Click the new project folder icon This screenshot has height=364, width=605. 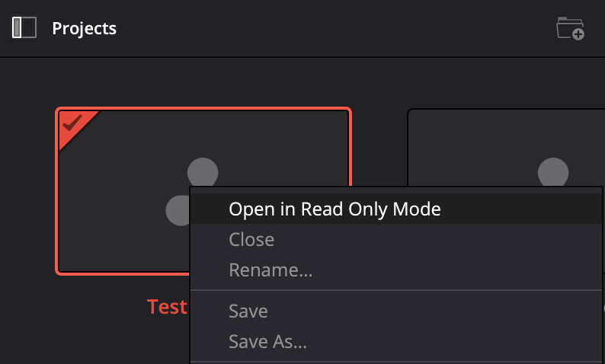pos(569,28)
